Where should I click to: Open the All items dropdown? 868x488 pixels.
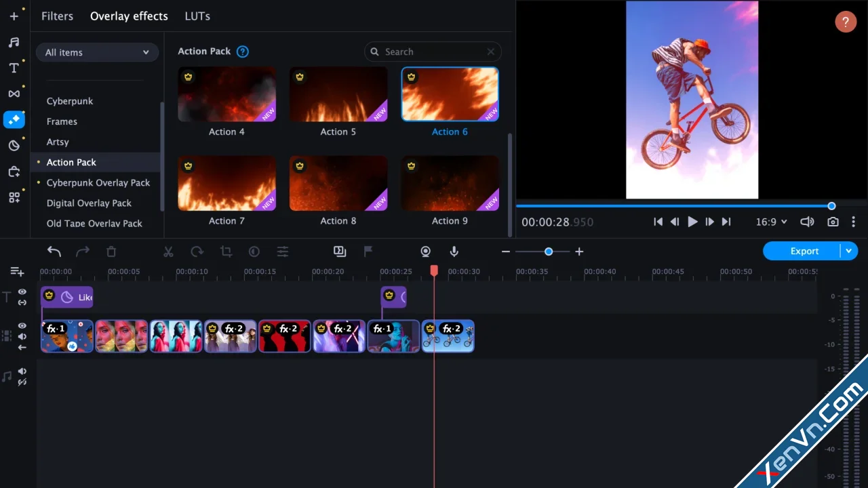pyautogui.click(x=97, y=52)
